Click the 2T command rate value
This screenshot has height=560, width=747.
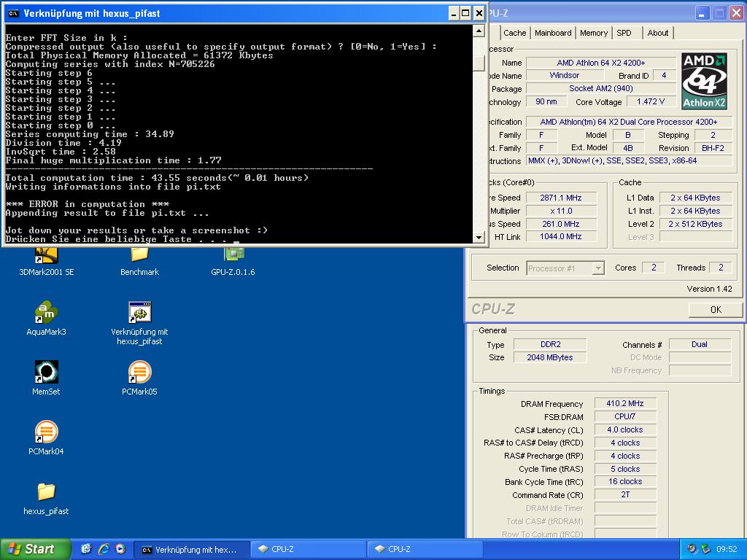tap(625, 495)
